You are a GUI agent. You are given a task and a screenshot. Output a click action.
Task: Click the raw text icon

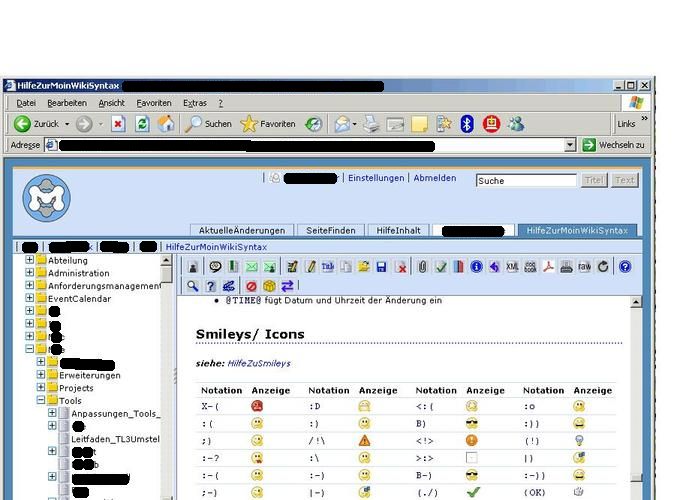coord(584,267)
